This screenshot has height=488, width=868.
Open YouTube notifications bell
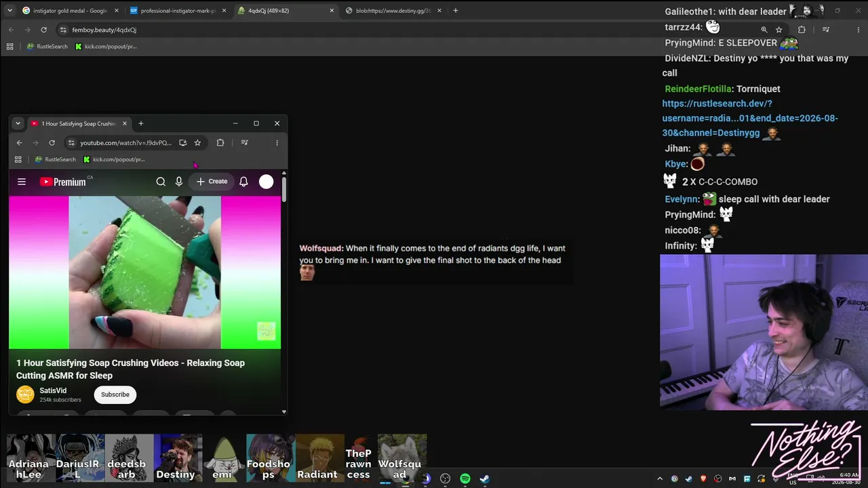(243, 182)
